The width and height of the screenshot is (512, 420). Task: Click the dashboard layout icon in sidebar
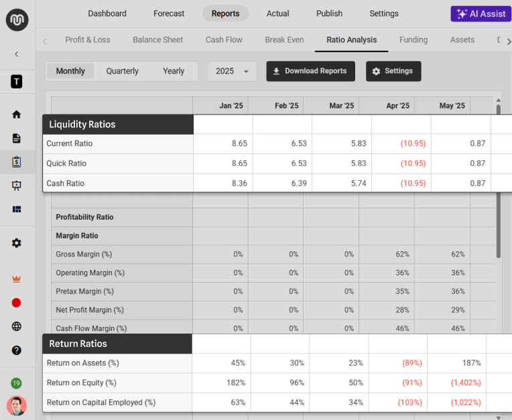[17, 209]
